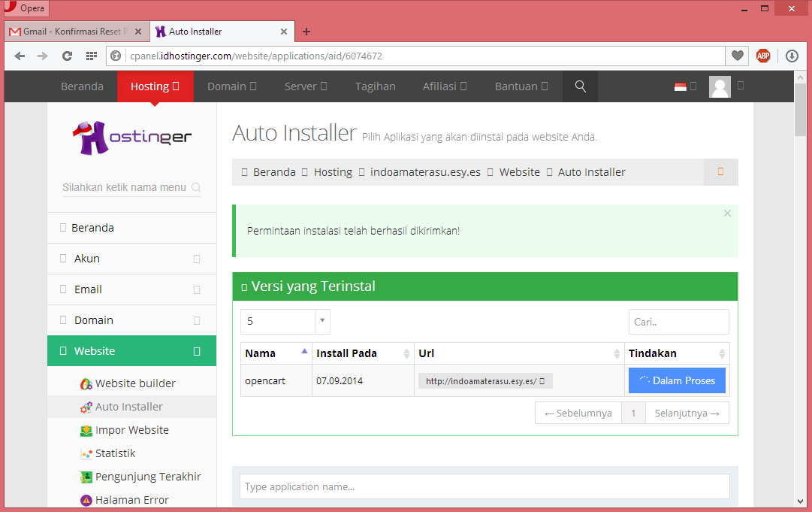Expand the Server top menu

pyautogui.click(x=306, y=86)
